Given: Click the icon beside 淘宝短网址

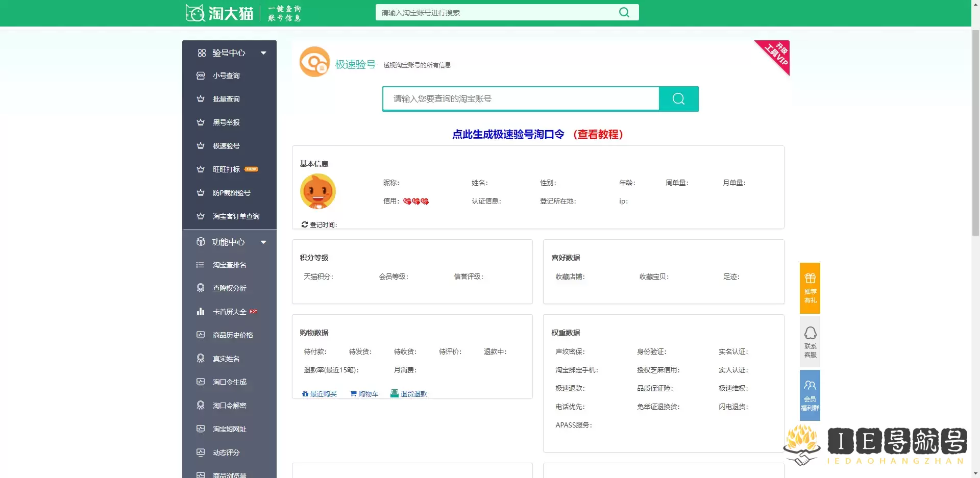Looking at the screenshot, I should click(x=201, y=429).
